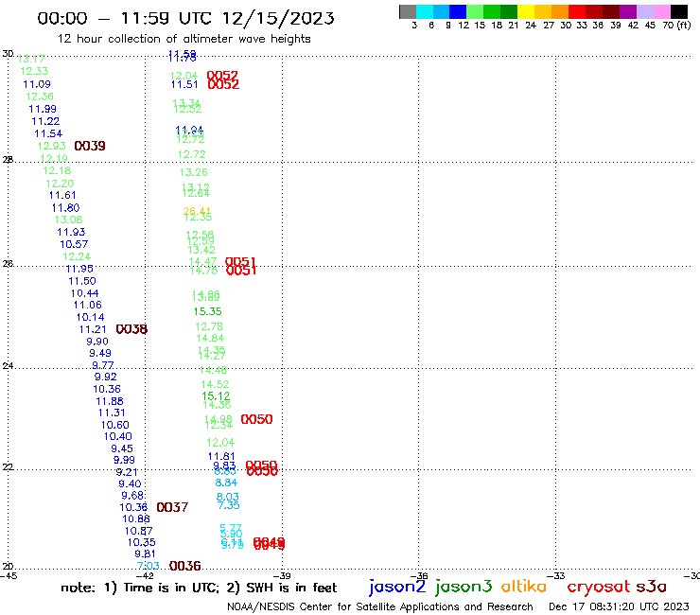Image resolution: width=700 pixels, height=615 pixels.
Task: Click the black swatch in the color scale
Action: tap(679, 11)
